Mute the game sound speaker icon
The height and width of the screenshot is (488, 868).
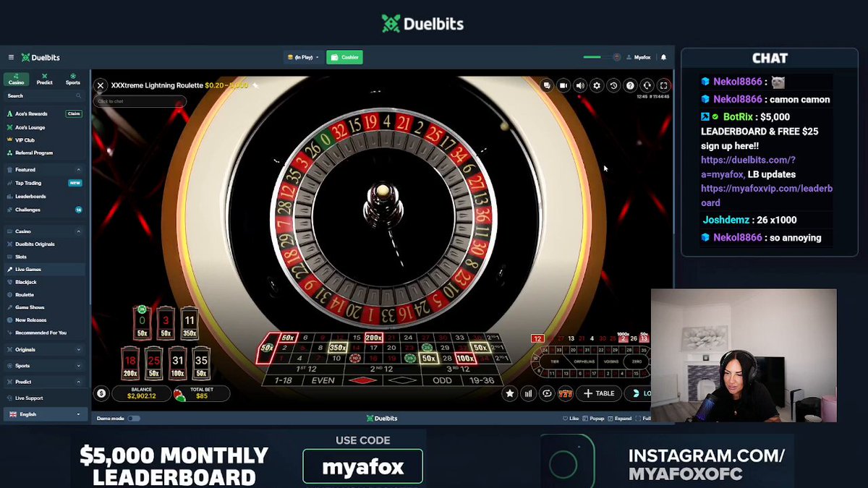(580, 85)
